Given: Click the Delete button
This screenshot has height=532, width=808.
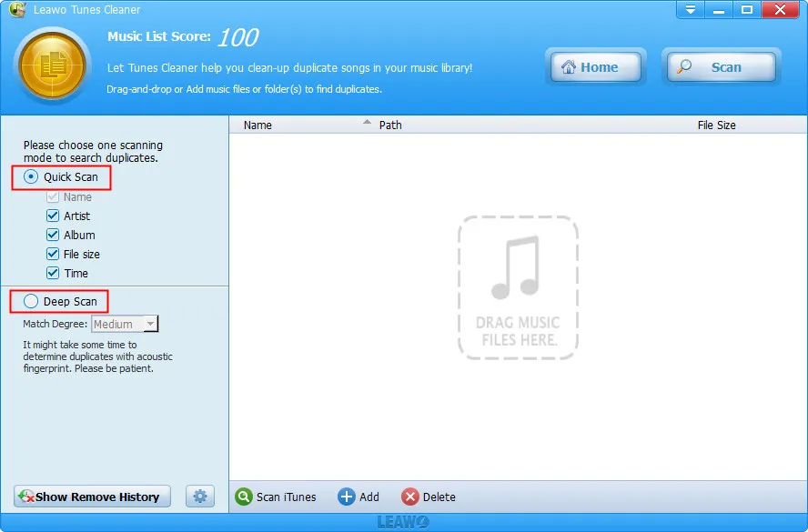Looking at the screenshot, I should pos(429,497).
